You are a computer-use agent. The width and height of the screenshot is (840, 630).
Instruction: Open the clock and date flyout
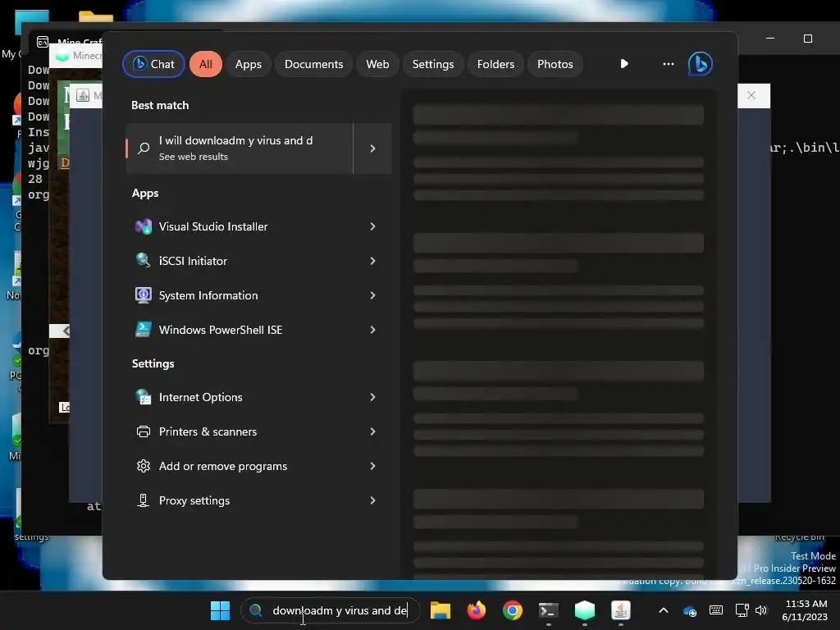coord(806,610)
